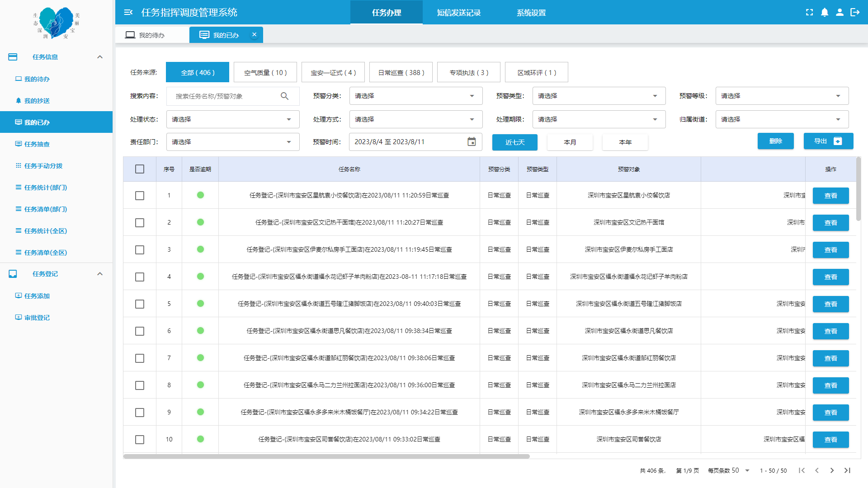The height and width of the screenshot is (488, 868).
Task: Open the 责任部门 dropdown
Action: click(x=233, y=142)
